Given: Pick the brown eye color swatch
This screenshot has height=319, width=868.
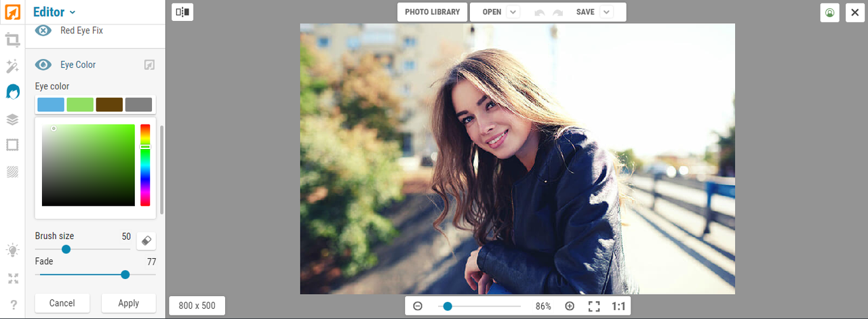Looking at the screenshot, I should tap(109, 104).
